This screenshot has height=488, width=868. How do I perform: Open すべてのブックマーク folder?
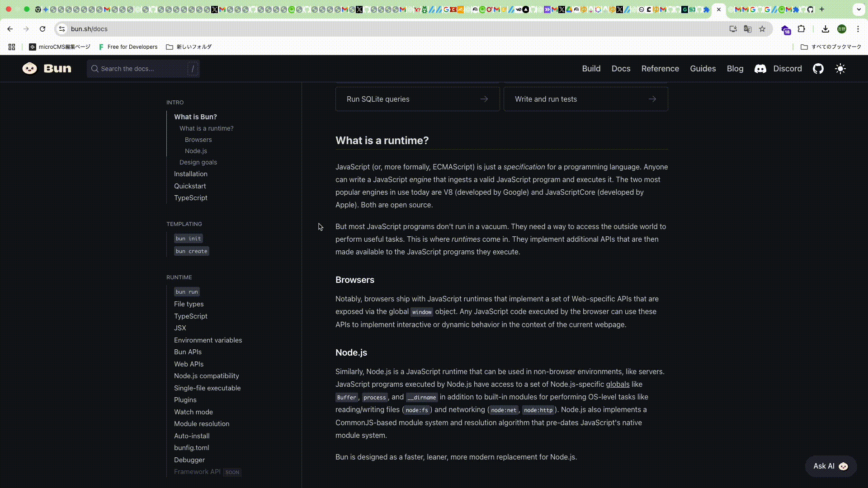[831, 47]
